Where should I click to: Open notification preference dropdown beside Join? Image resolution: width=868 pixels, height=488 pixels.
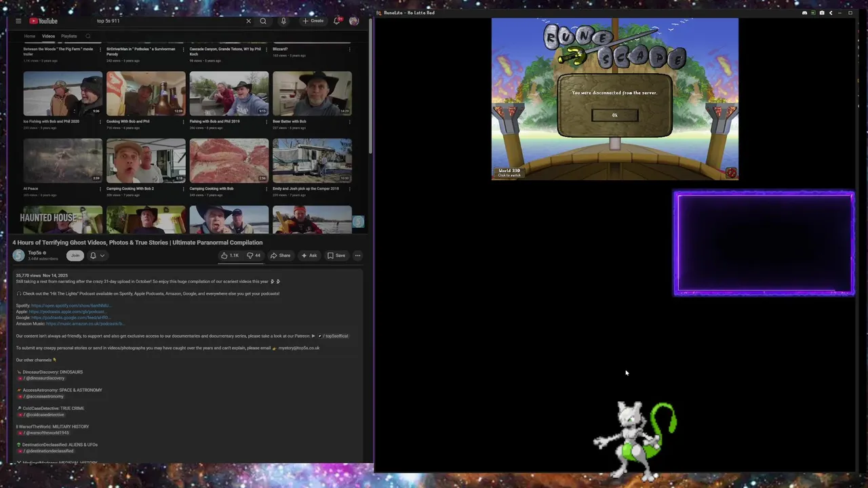coord(98,256)
